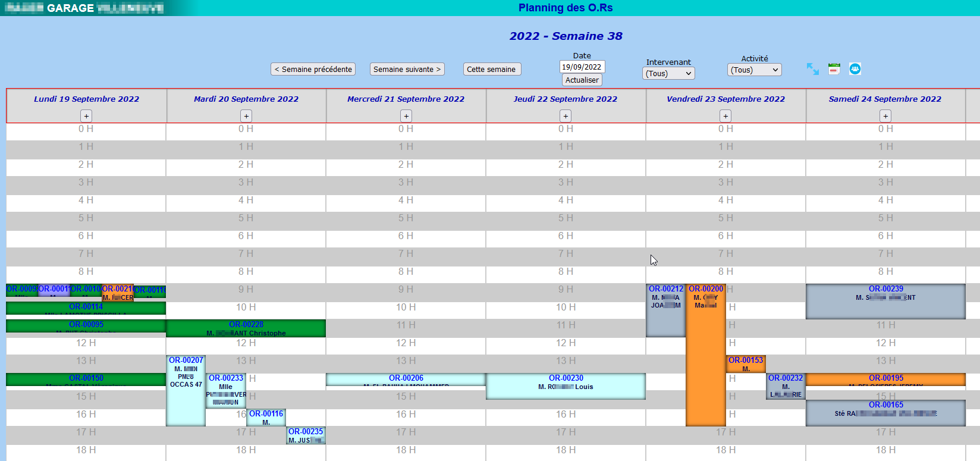The image size is (980, 461).
Task: Go to Semaine précédente
Action: 313,69
